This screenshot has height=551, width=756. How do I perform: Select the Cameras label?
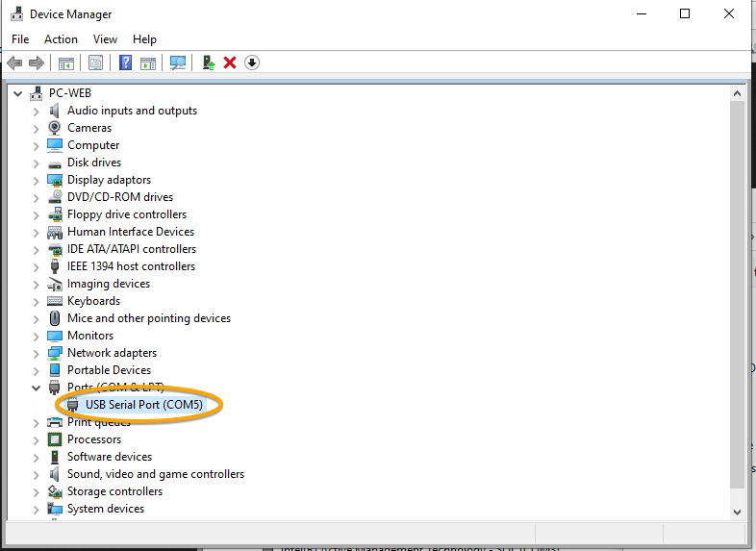(89, 128)
